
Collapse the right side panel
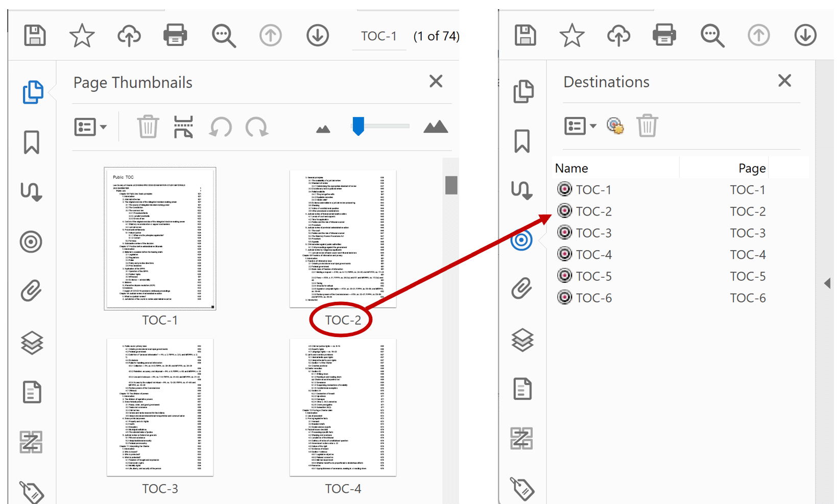pyautogui.click(x=827, y=283)
